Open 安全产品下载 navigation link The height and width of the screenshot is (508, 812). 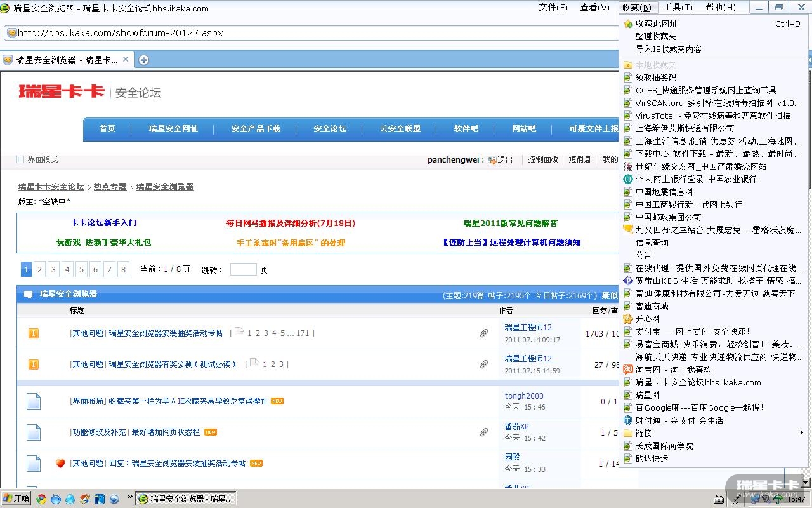(x=256, y=129)
